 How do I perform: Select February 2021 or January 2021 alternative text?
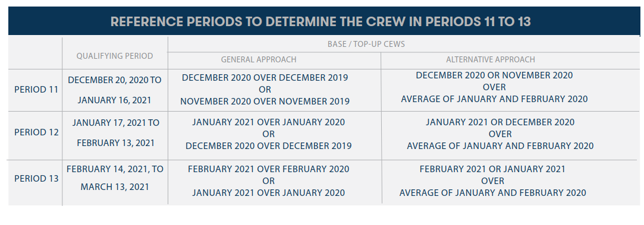(492, 169)
